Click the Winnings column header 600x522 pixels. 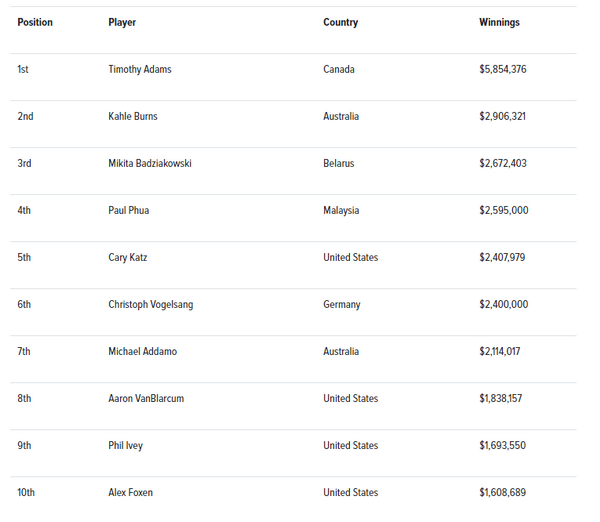tap(499, 22)
